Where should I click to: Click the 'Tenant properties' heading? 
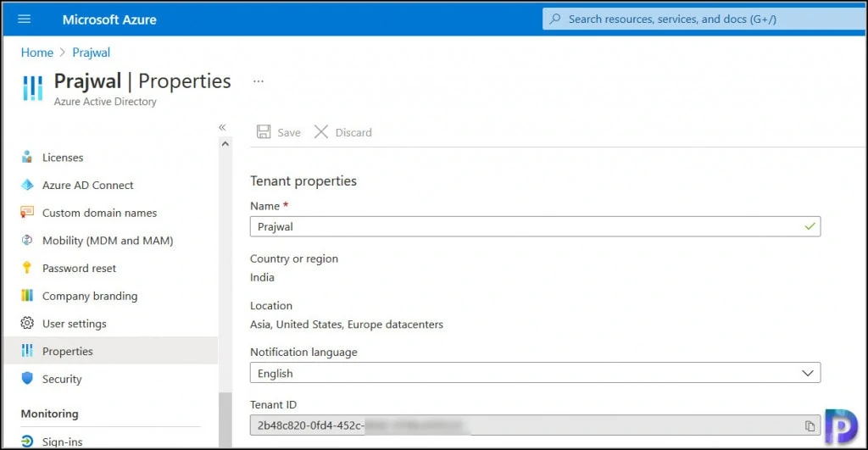click(303, 181)
